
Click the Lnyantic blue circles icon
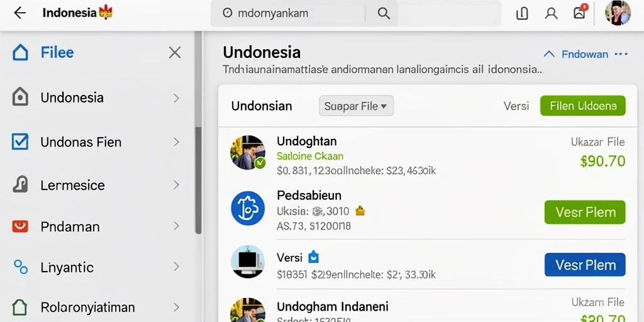click(x=21, y=267)
